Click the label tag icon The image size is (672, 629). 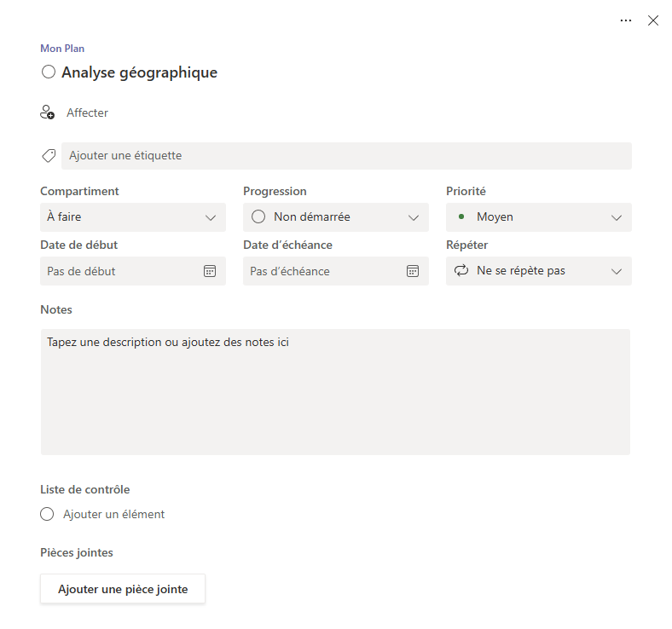pos(49,156)
